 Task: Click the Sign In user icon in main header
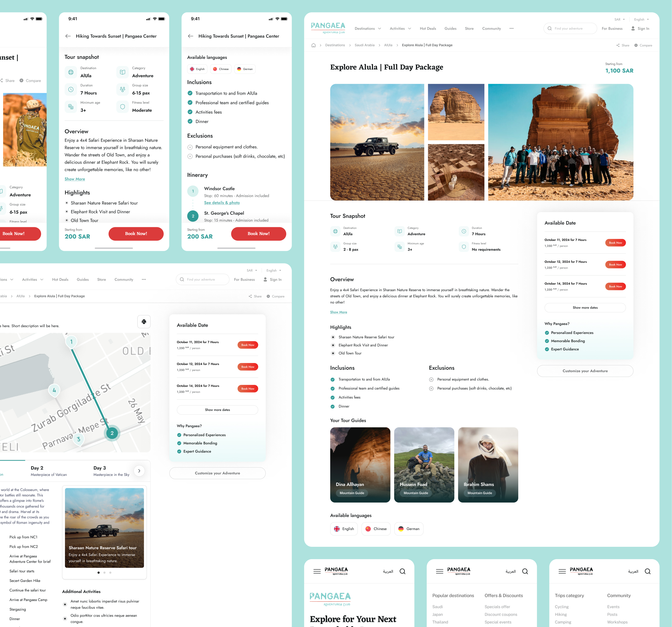633,29
